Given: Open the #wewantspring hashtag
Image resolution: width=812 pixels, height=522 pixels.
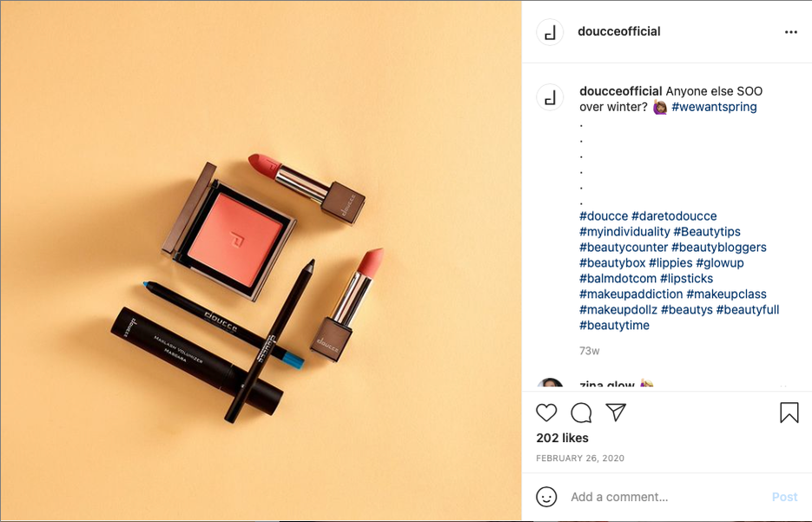Looking at the screenshot, I should coord(714,107).
